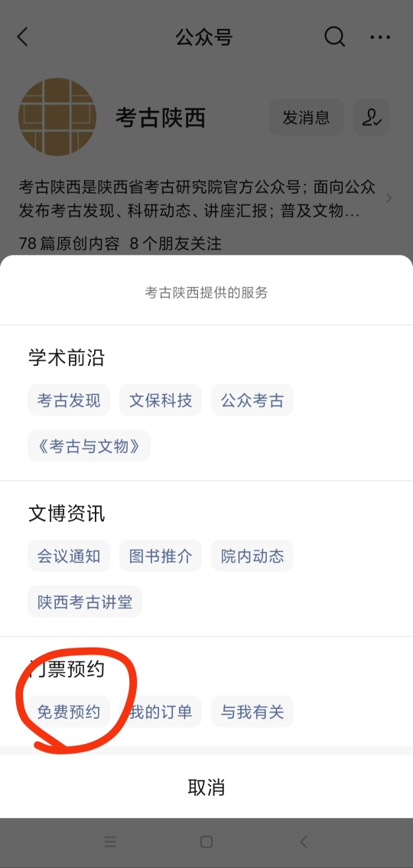The width and height of the screenshot is (413, 868).
Task: Tap Android system back triangle
Action: 303,842
